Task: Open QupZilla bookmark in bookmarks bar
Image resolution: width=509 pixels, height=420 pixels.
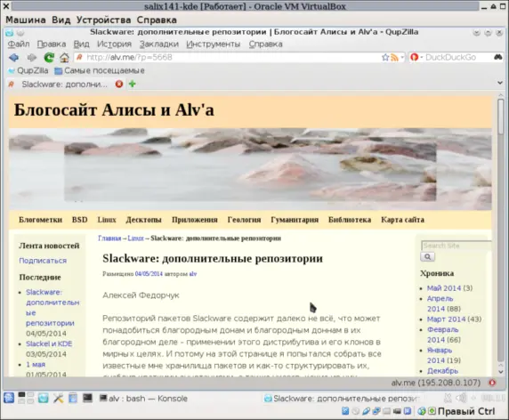Action: pos(28,71)
